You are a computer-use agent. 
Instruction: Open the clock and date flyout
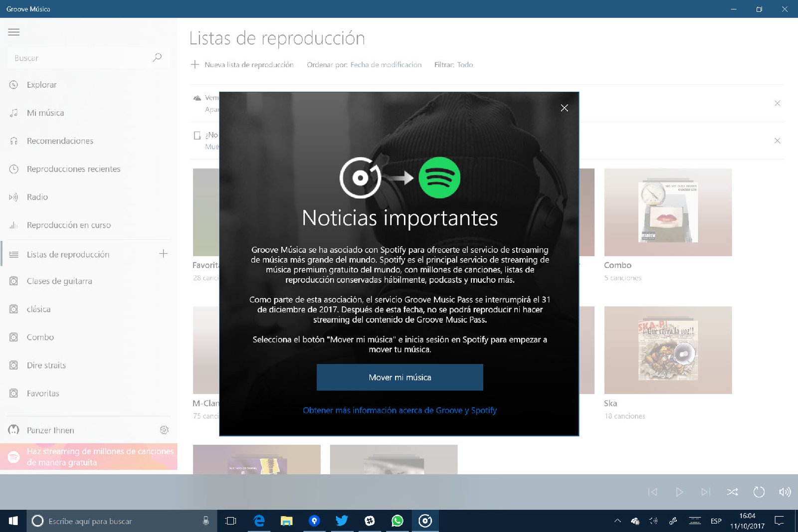pos(747,521)
